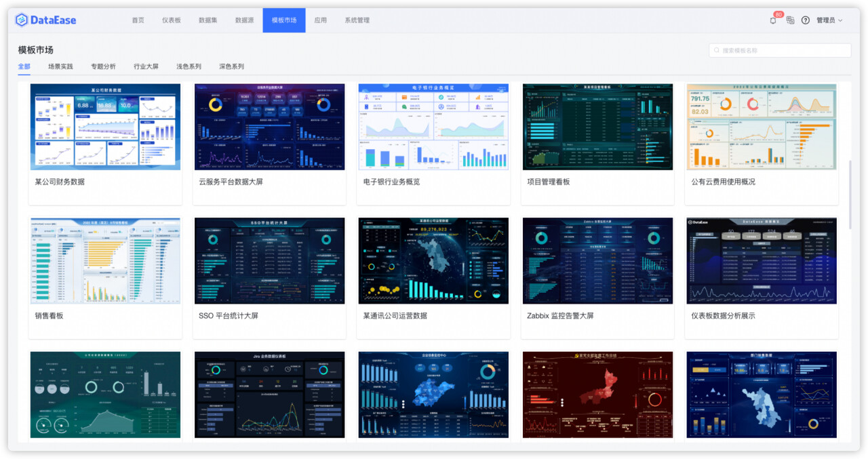Click the search magnifier icon
868x459 pixels.
[x=717, y=51]
